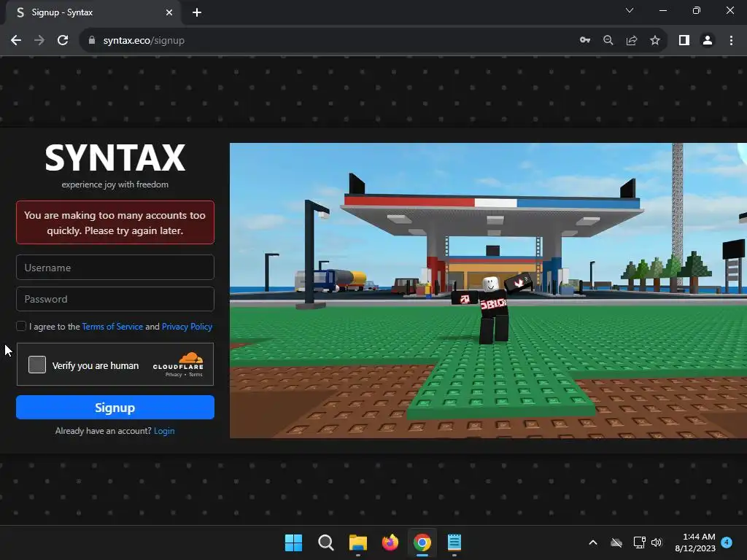The height and width of the screenshot is (560, 747).
Task: Minimize the Chrome window
Action: click(662, 10)
